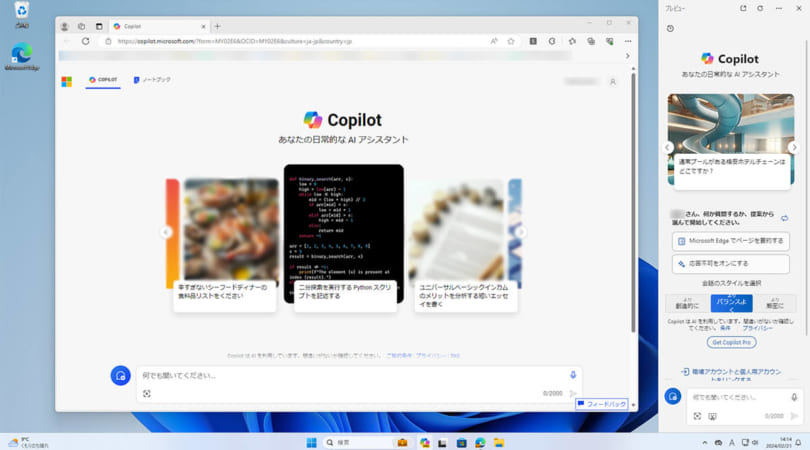Select the seafood dinner shopping list suggestion card
This screenshot has width=810, height=450.
pos(225,244)
